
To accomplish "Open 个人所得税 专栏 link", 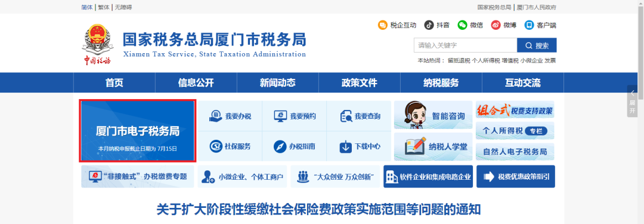I will coord(515,131).
